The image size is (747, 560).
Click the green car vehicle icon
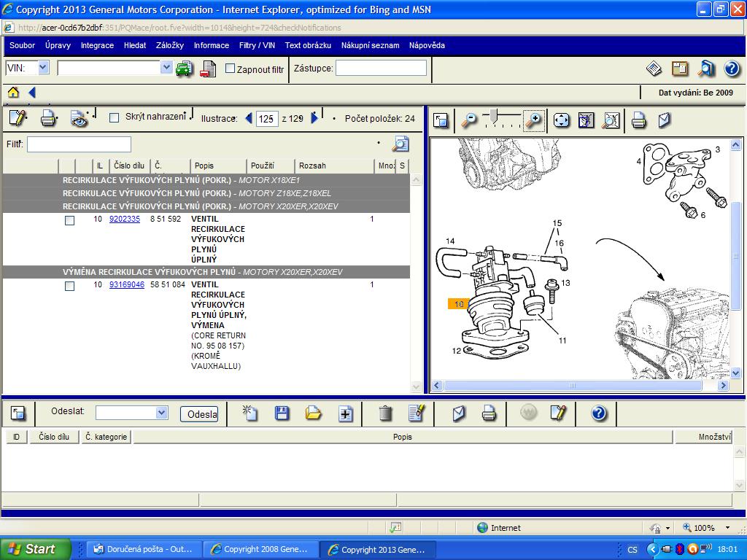click(x=184, y=69)
